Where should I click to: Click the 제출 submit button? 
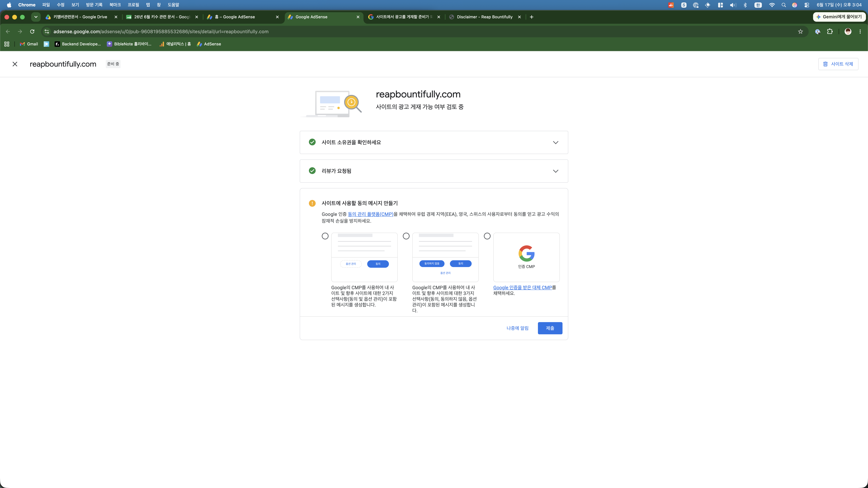[550, 328]
